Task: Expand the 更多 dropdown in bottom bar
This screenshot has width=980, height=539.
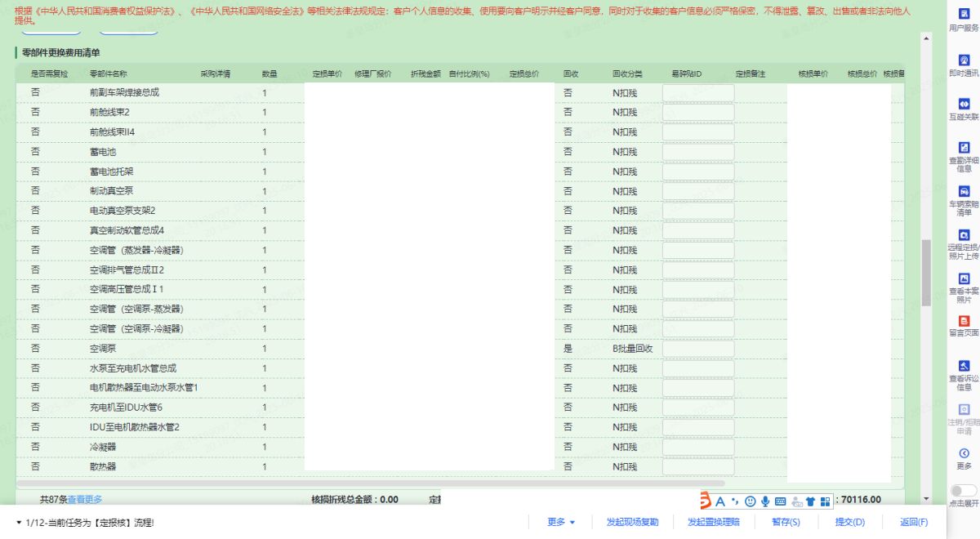Action: point(561,523)
